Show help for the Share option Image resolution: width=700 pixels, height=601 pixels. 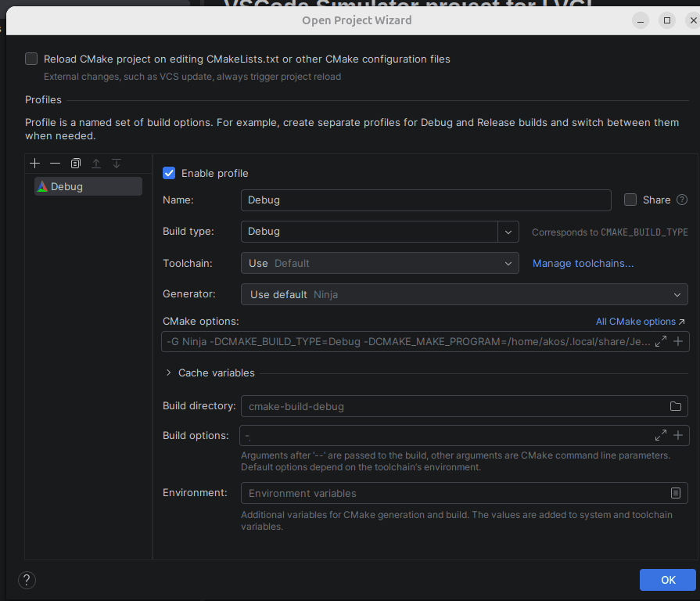tap(682, 200)
